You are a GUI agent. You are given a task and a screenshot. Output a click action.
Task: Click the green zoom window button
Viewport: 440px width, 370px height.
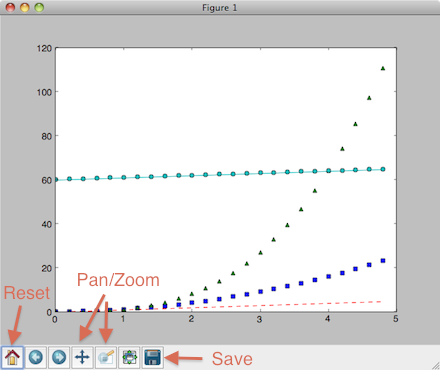click(39, 7)
